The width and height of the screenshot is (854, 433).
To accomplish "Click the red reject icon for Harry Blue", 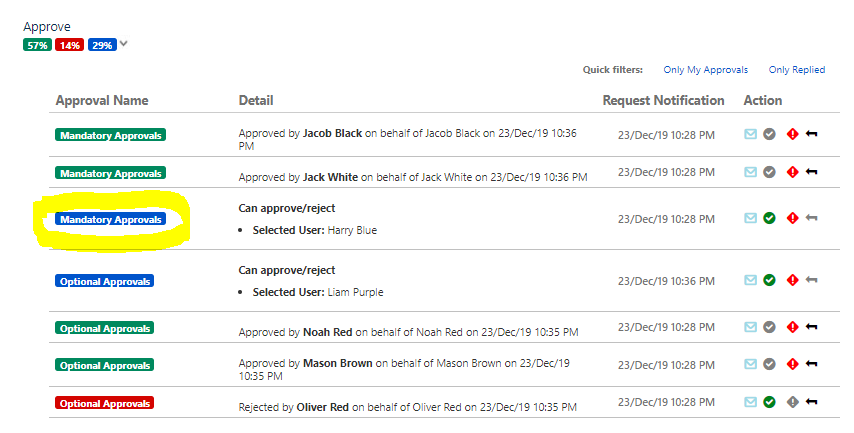I will pos(792,218).
